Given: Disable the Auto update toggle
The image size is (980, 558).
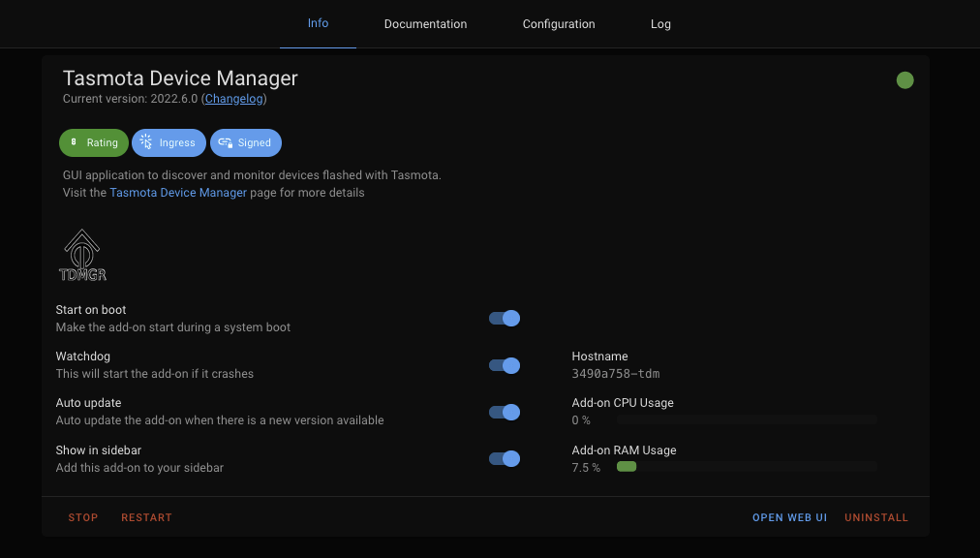Looking at the screenshot, I should click(504, 412).
